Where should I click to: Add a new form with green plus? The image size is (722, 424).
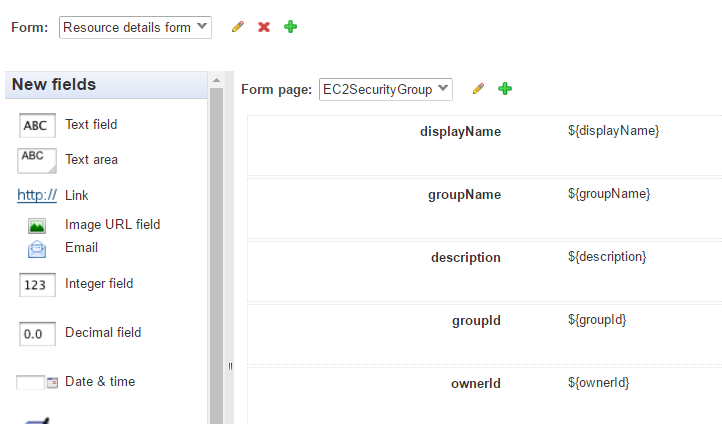tap(291, 27)
